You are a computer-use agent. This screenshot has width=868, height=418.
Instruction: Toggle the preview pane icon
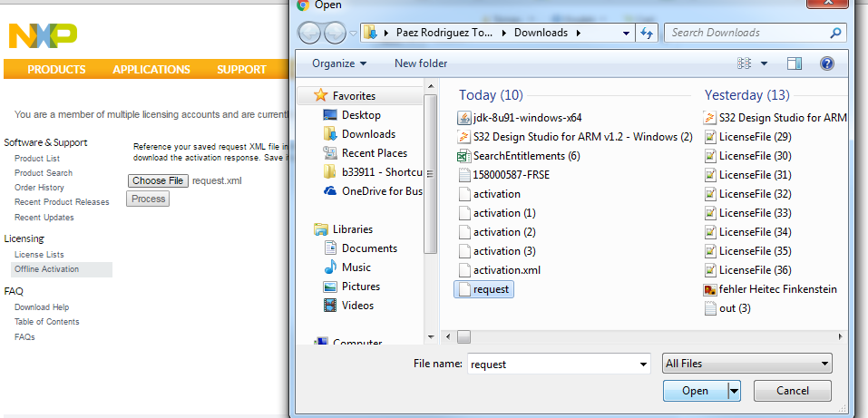click(795, 63)
